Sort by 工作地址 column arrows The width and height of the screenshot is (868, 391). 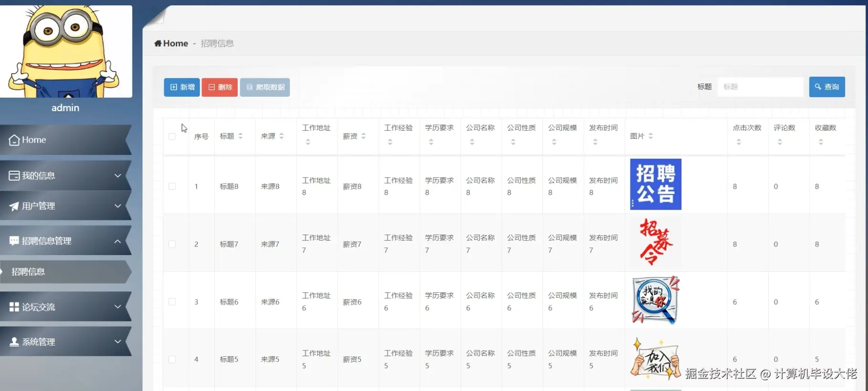tap(308, 142)
